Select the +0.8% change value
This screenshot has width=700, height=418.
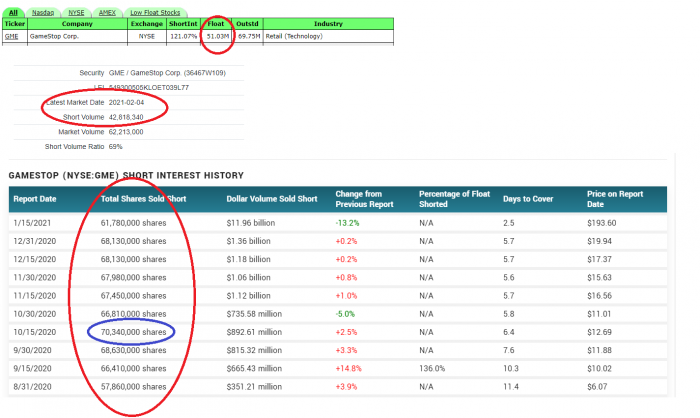346,278
